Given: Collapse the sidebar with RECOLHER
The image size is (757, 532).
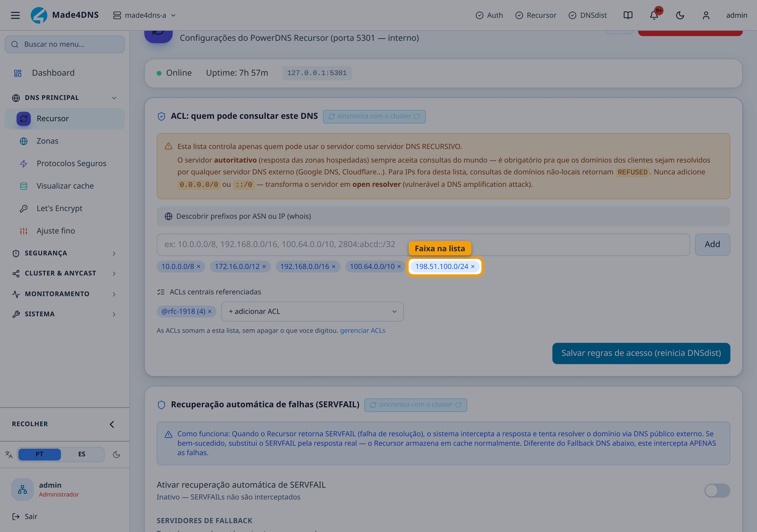Looking at the screenshot, I should [x=65, y=424].
